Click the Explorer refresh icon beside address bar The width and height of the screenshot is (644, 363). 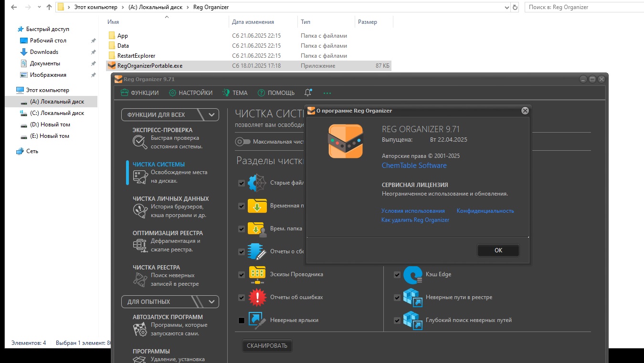point(515,7)
